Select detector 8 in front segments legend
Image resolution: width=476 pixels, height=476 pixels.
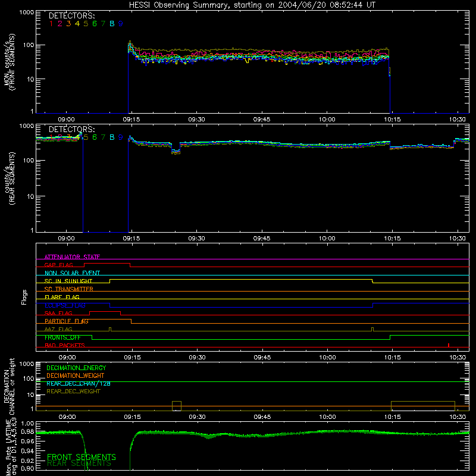point(112,24)
